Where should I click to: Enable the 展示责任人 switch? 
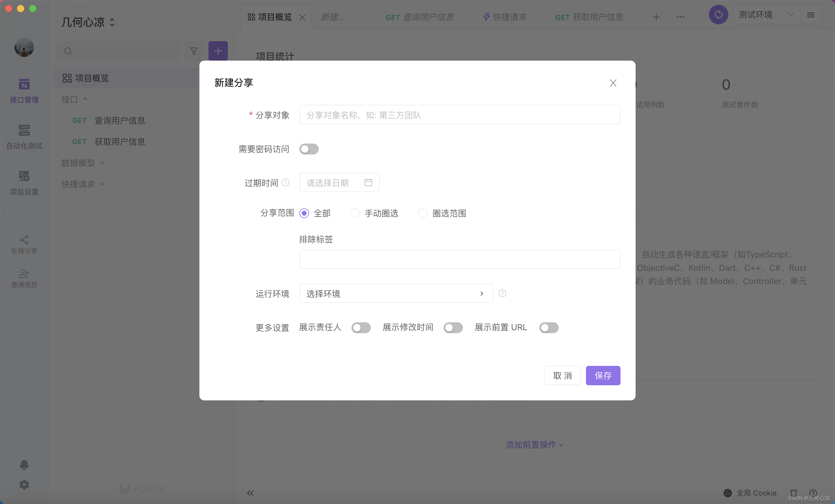pyautogui.click(x=361, y=327)
